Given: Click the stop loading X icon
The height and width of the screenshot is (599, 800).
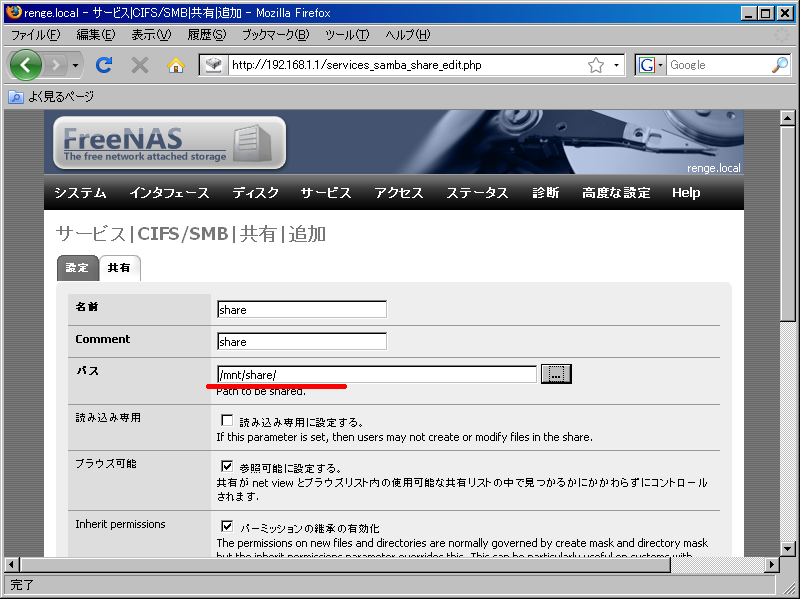Looking at the screenshot, I should click(x=139, y=65).
